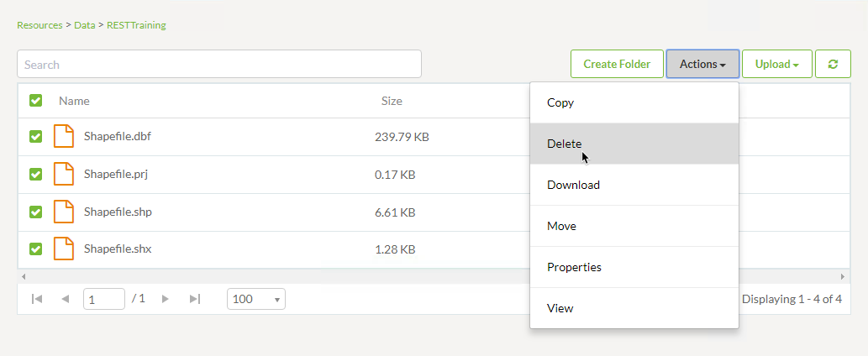Uncheck the select-all header checkbox

click(x=36, y=101)
